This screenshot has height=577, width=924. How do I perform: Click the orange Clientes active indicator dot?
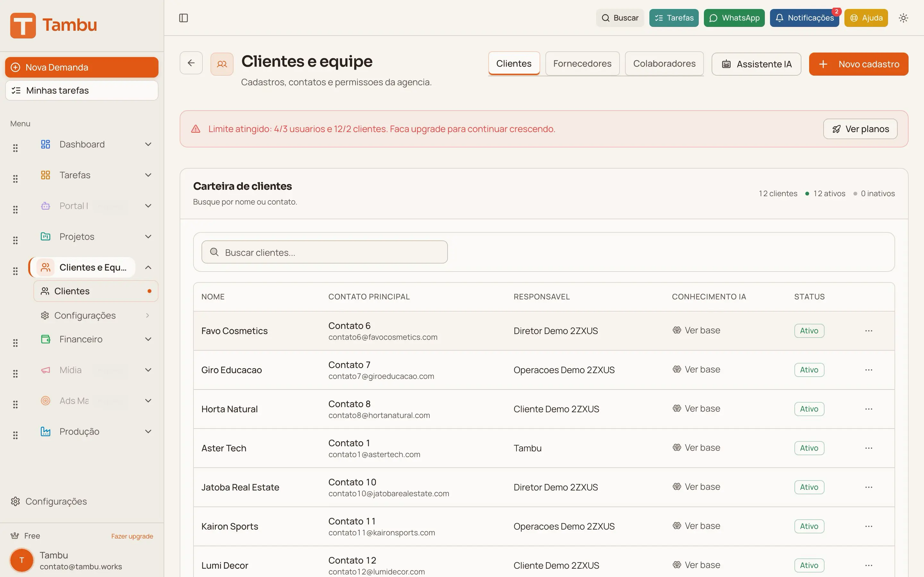149,290
